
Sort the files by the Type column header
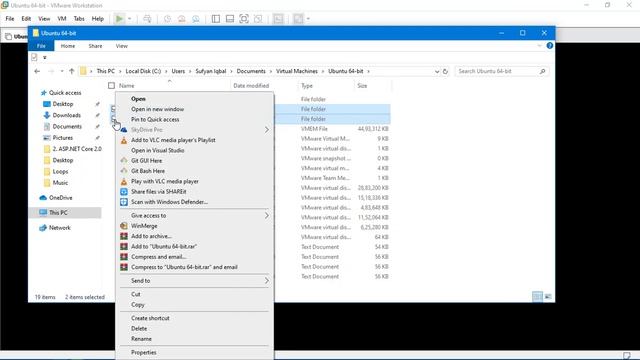coord(307,86)
